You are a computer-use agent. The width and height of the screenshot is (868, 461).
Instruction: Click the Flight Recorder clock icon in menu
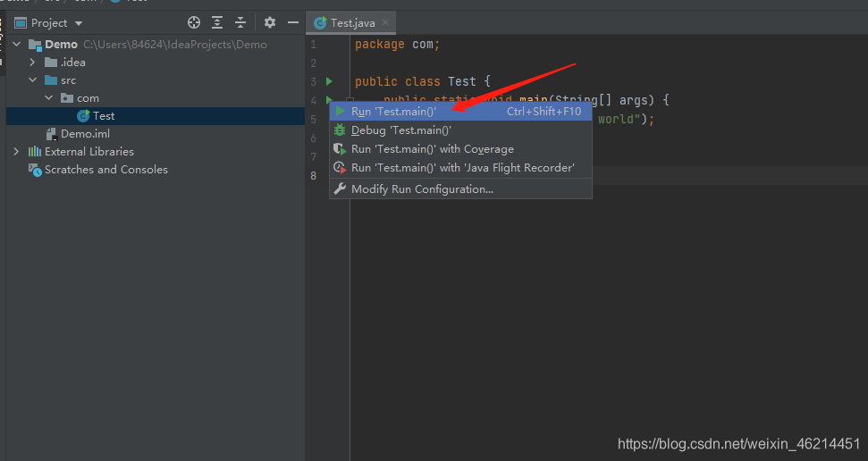340,168
